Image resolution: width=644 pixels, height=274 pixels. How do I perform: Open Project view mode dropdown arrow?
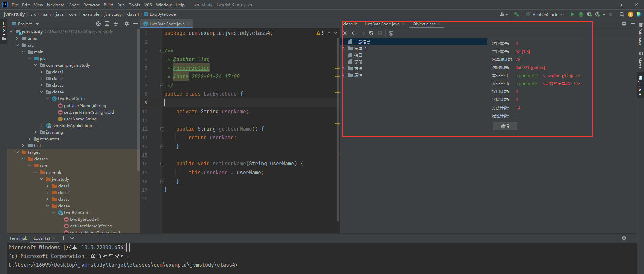37,24
